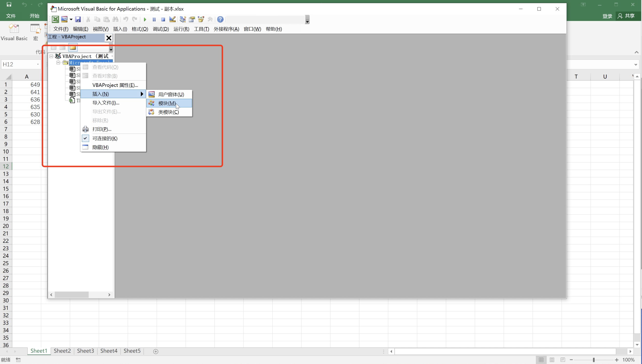Toggle Folders button in project panel
The image size is (642, 364).
pos(73,48)
